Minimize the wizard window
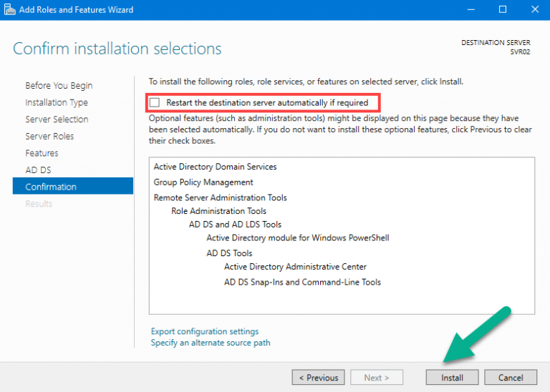The height and width of the screenshot is (392, 550). click(x=471, y=9)
